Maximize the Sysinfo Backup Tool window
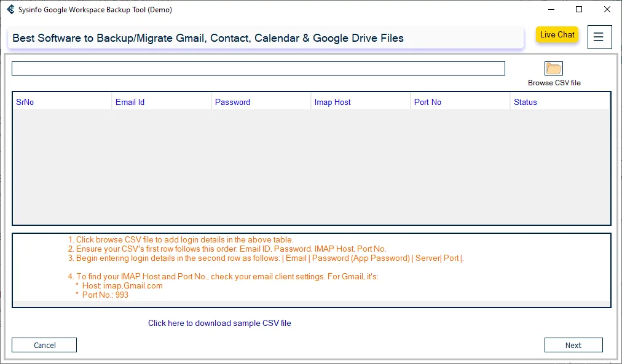This screenshot has height=364, width=622. 579,9
